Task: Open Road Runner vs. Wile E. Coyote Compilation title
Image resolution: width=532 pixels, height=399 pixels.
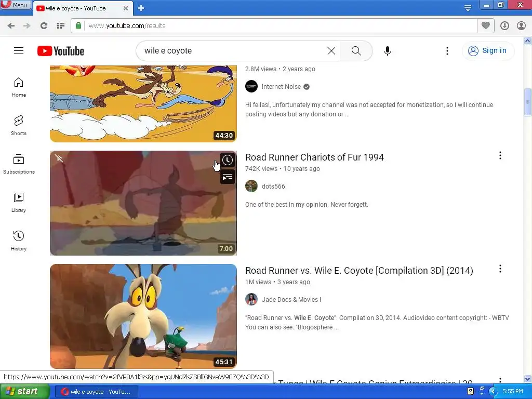Action: (x=360, y=270)
